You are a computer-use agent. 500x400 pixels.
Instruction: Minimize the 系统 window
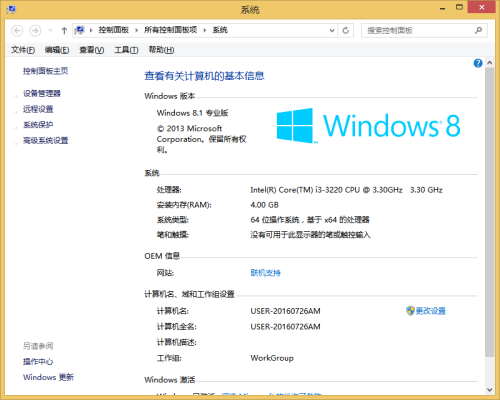pos(442,8)
